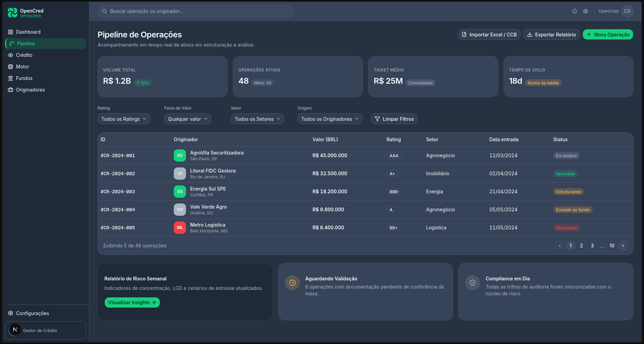Open the Dashboard menu item
The height and width of the screenshot is (344, 644).
46,32
